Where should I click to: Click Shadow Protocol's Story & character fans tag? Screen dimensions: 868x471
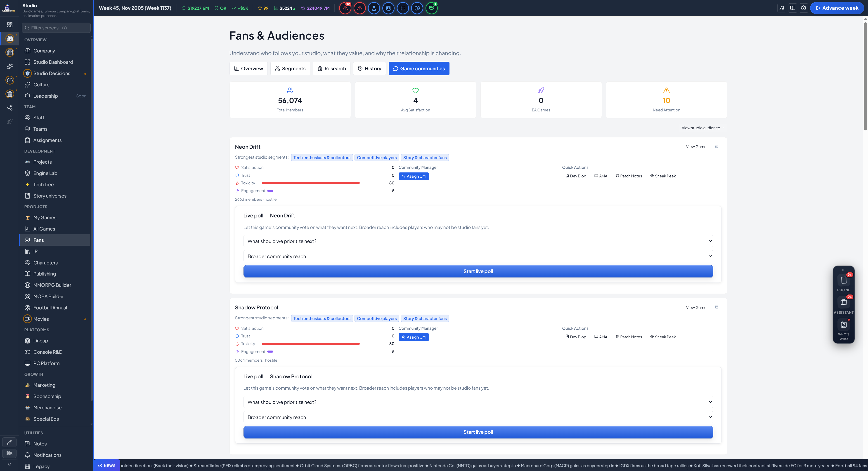(425, 318)
